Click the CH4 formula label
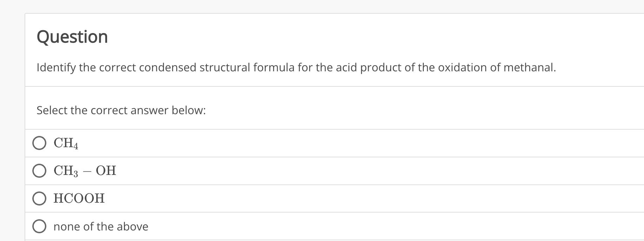The image size is (644, 241). 65,143
